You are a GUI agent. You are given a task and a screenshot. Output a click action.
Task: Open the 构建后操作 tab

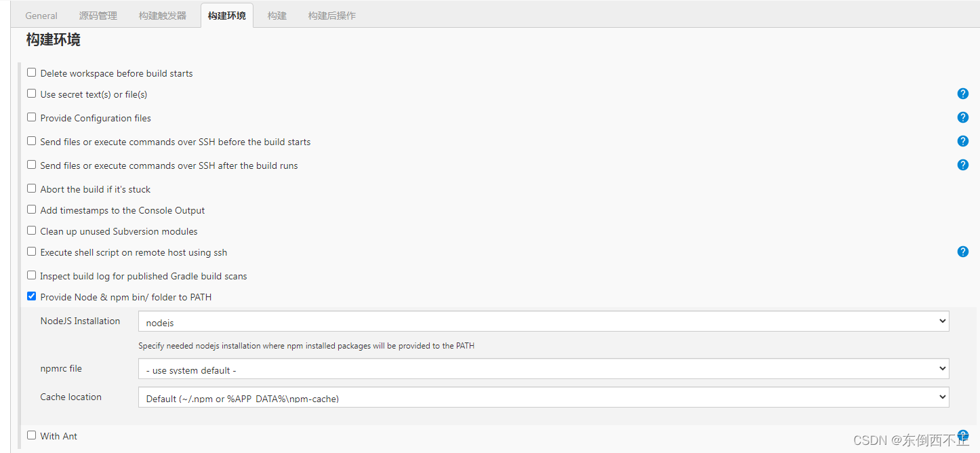pyautogui.click(x=331, y=14)
